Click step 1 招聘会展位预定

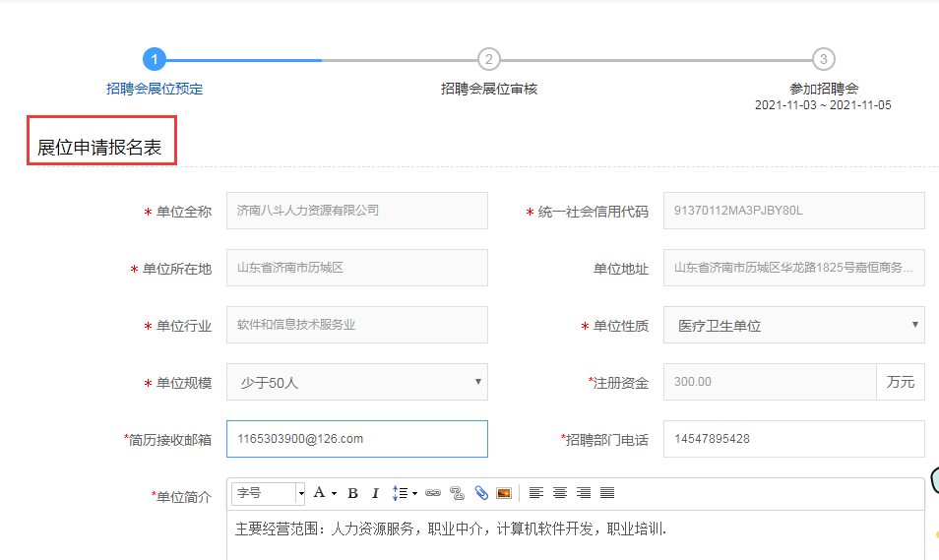[x=155, y=60]
